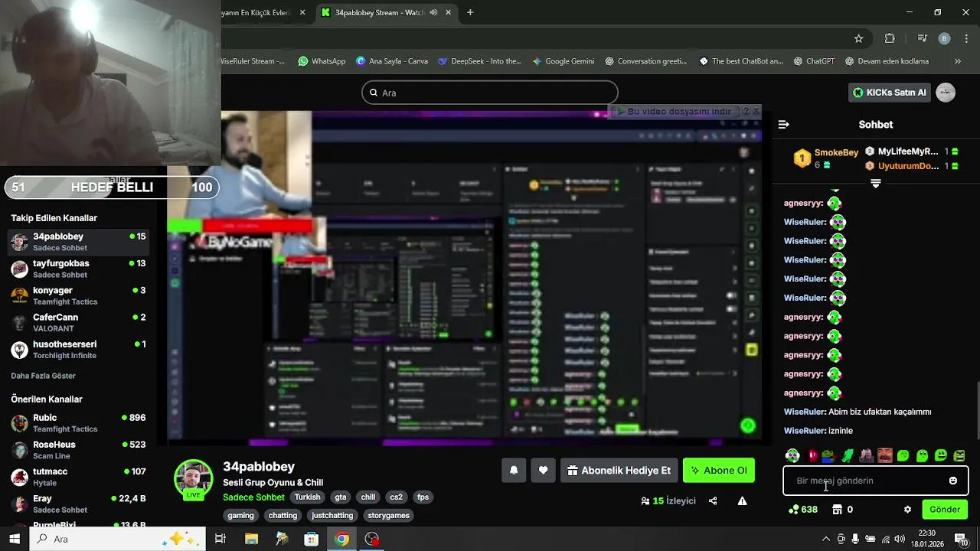Open File Explorer from the taskbar

click(x=251, y=539)
